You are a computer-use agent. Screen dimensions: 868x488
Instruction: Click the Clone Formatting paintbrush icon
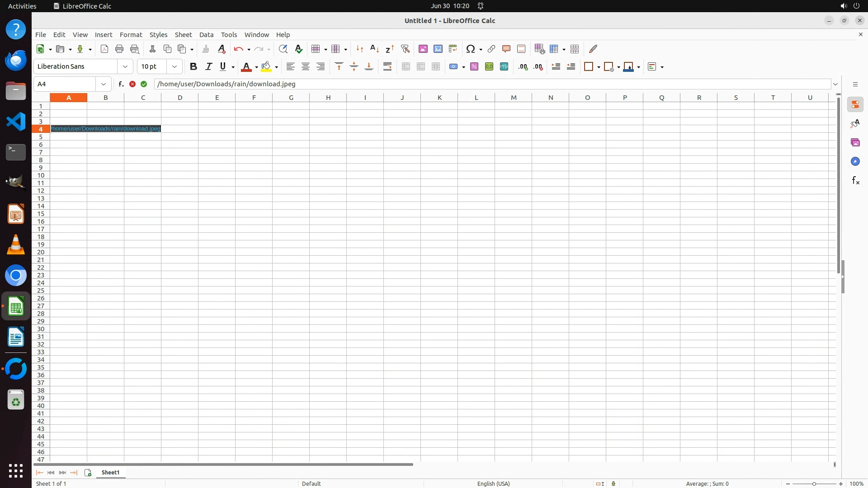(206, 49)
